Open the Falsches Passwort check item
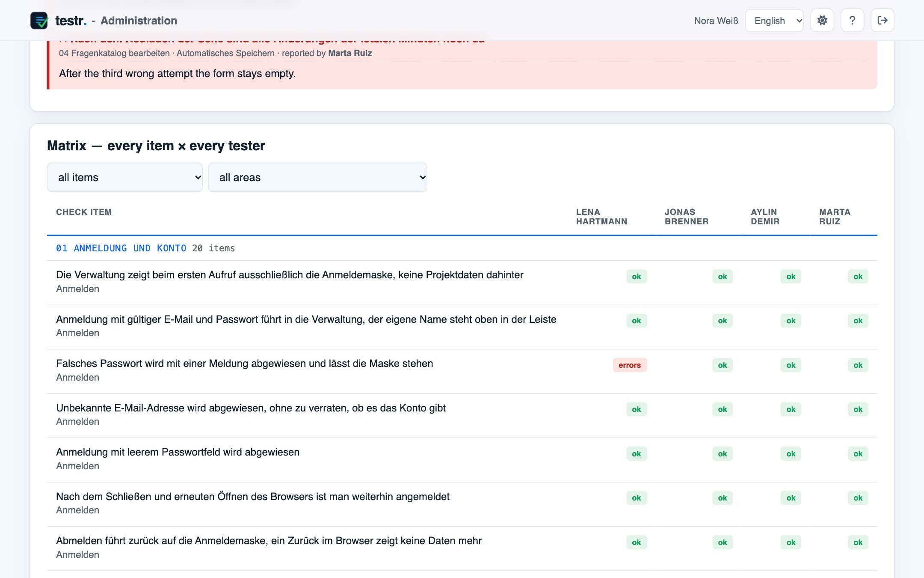Viewport: 924px width, 578px height. point(244,363)
